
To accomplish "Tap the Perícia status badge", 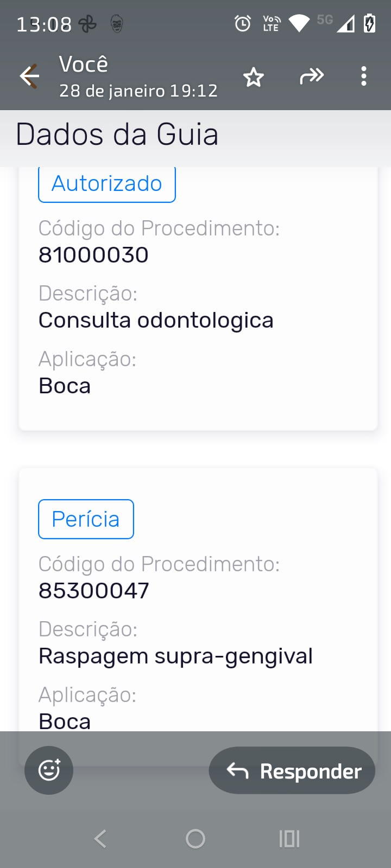I will [x=86, y=519].
